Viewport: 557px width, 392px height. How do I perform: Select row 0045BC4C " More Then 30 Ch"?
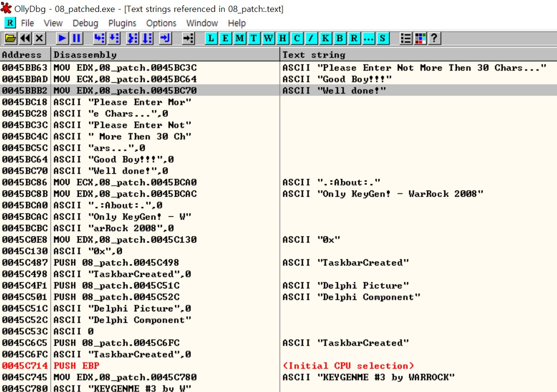279,136
